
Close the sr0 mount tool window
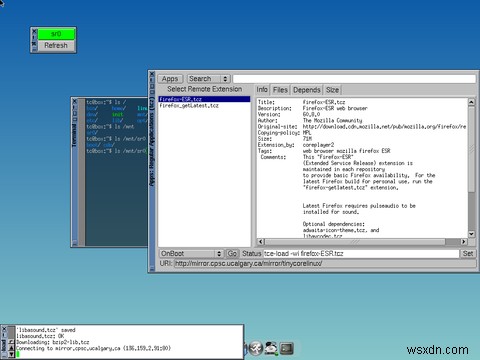34,31
